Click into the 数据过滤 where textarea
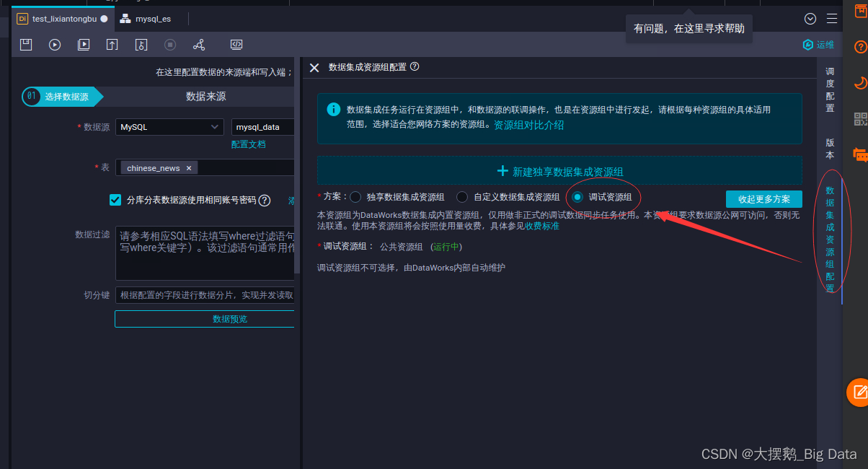The height and width of the screenshot is (469, 868). coord(205,253)
